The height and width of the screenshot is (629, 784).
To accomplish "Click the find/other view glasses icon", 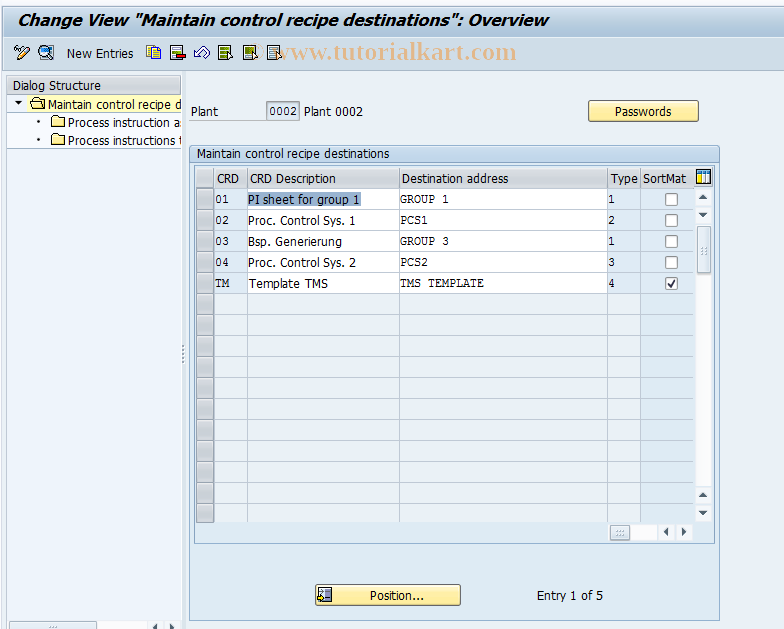I will pos(46,52).
